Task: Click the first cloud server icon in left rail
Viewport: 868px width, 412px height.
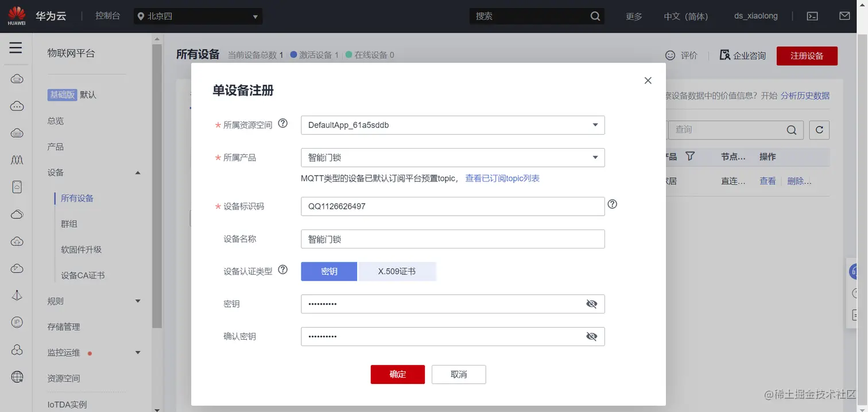Action: point(17,79)
